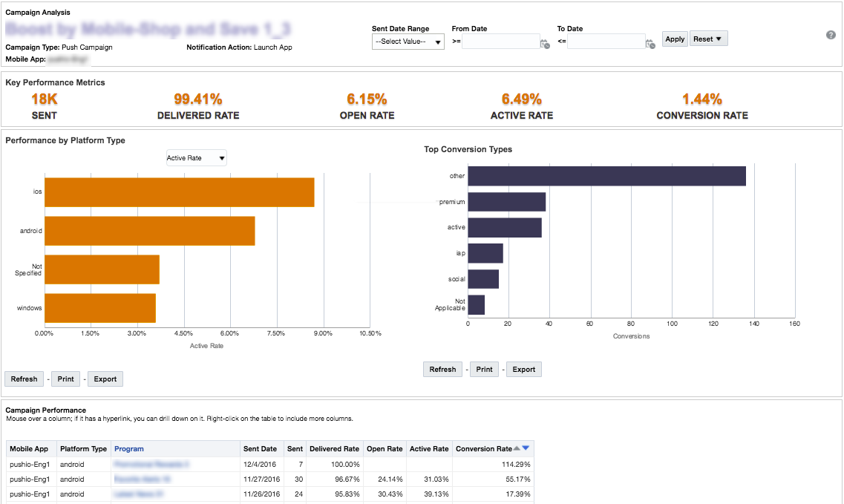Click the help question mark icon
Image resolution: width=844 pixels, height=504 pixels.
tap(831, 35)
